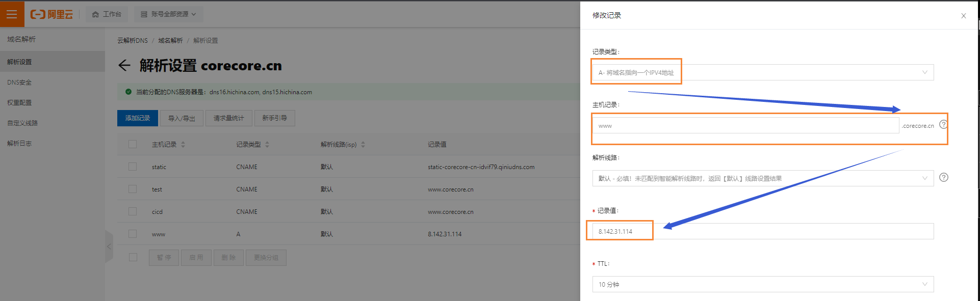Sort by 主机记录 column
The image size is (980, 301).
coord(183,145)
